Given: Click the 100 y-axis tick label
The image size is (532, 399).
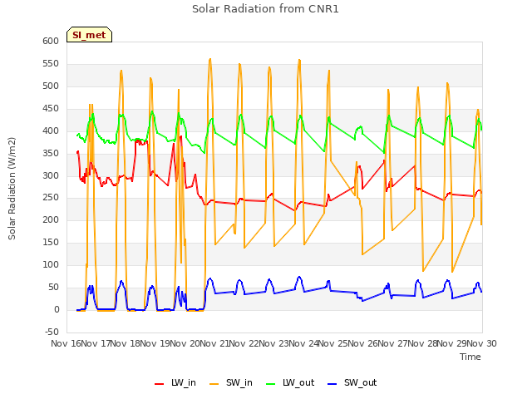Looking at the screenshot, I should [x=51, y=264].
